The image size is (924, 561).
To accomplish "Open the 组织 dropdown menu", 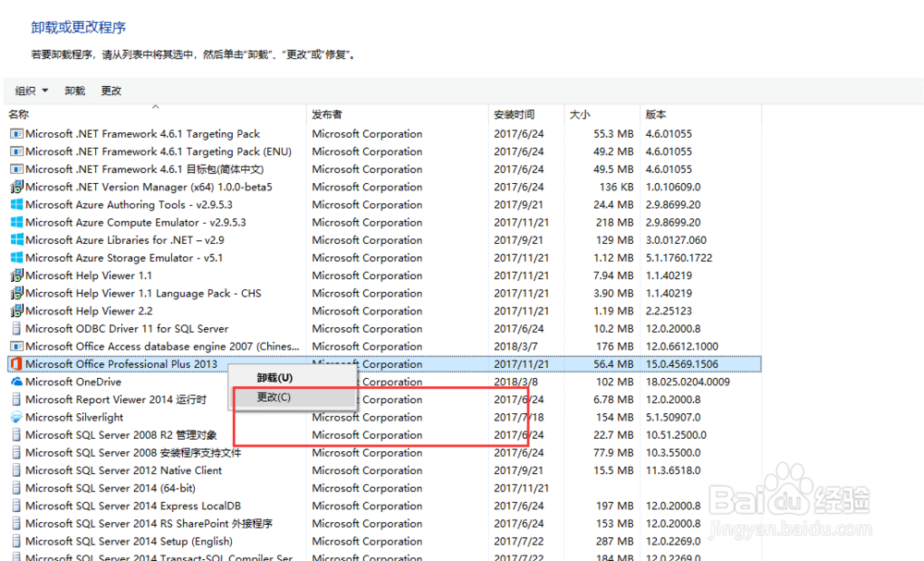I will tap(31, 91).
